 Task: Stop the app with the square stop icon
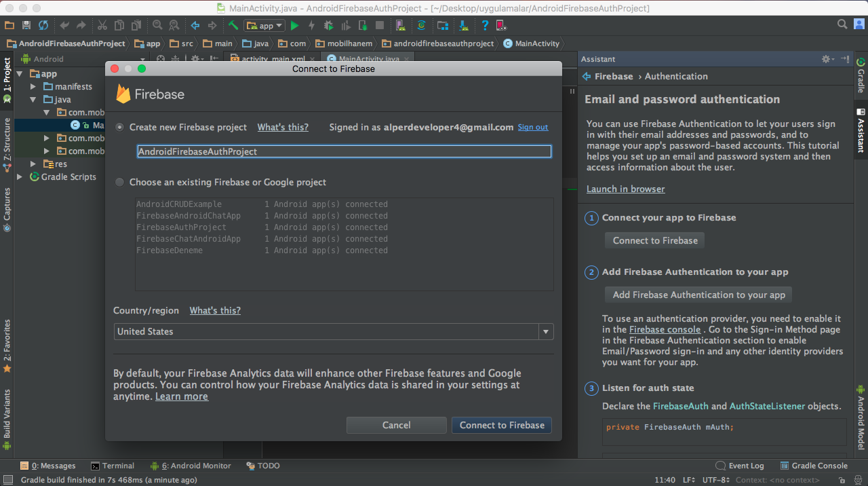(380, 26)
